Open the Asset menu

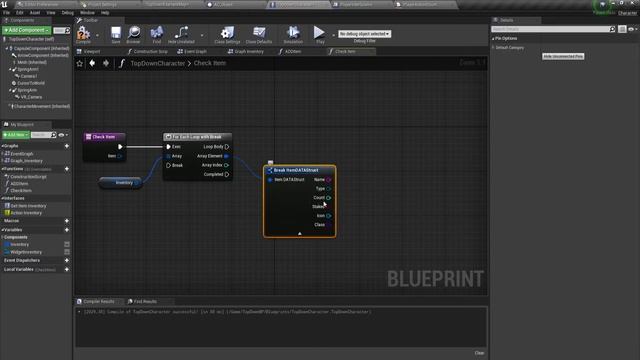click(35, 13)
